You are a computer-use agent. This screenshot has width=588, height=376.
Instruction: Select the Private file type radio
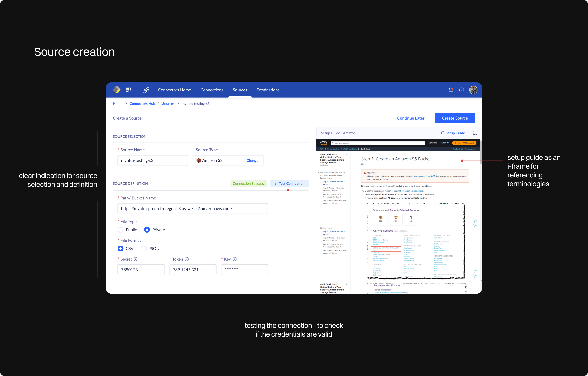pos(147,230)
